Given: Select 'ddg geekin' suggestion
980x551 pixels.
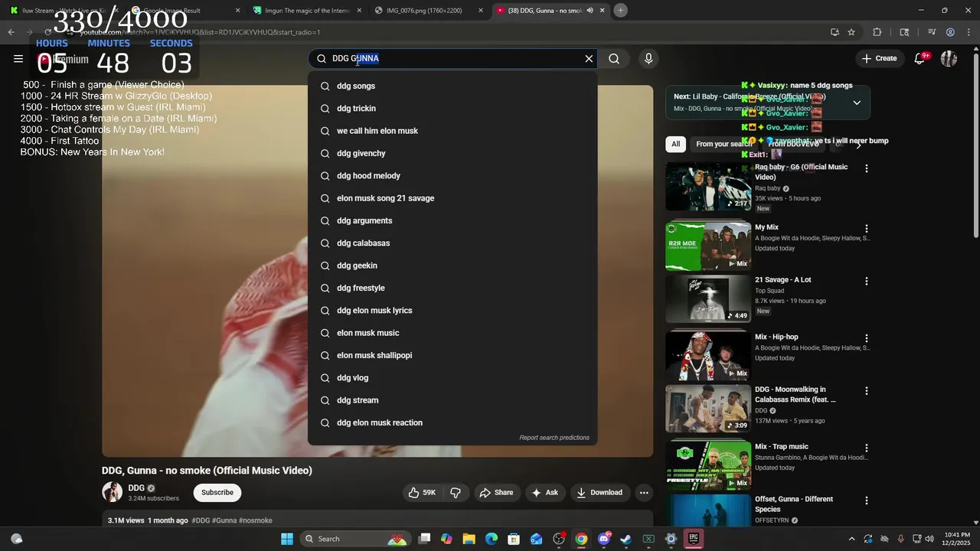Looking at the screenshot, I should coord(452,266).
